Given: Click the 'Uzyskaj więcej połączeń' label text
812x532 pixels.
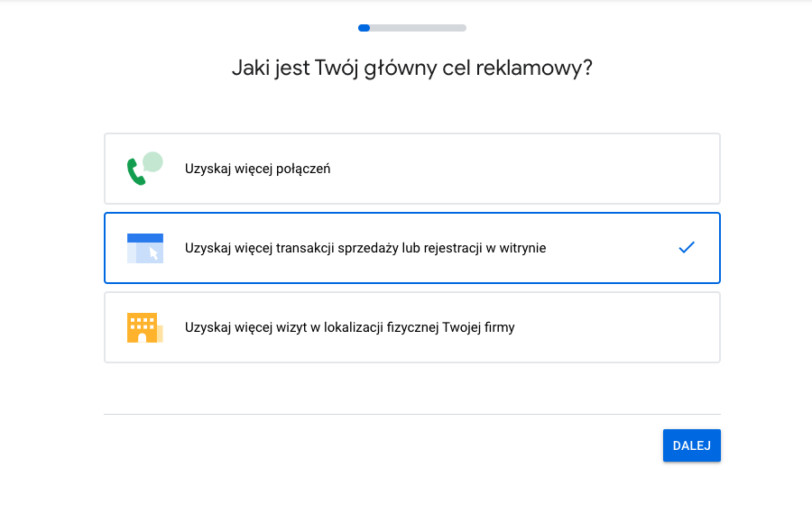Looking at the screenshot, I should coord(257,169).
